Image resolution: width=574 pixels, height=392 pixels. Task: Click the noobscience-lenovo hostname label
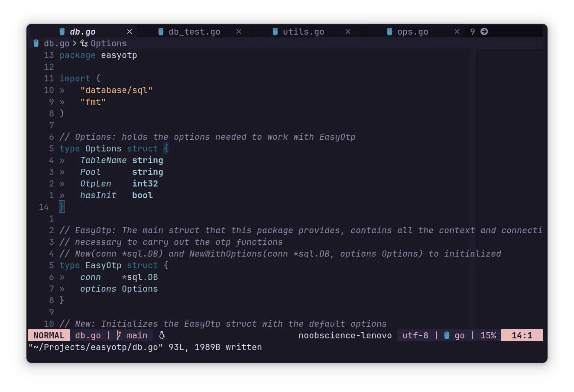pos(345,335)
